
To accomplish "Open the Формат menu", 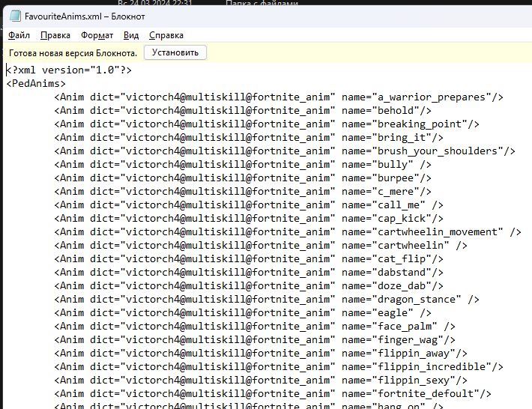I will tap(97, 35).
